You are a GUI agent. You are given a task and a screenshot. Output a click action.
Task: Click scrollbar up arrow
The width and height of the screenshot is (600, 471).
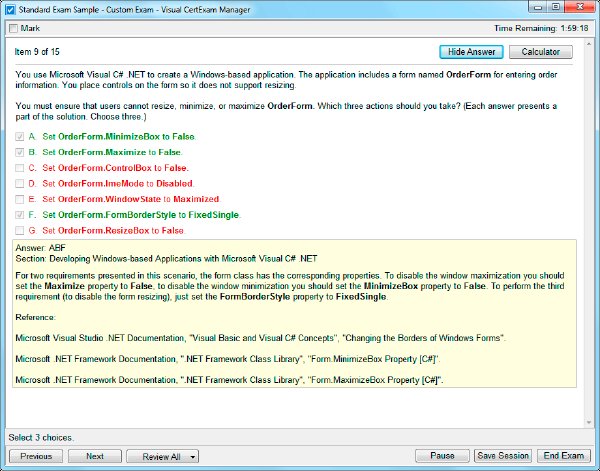589,45
